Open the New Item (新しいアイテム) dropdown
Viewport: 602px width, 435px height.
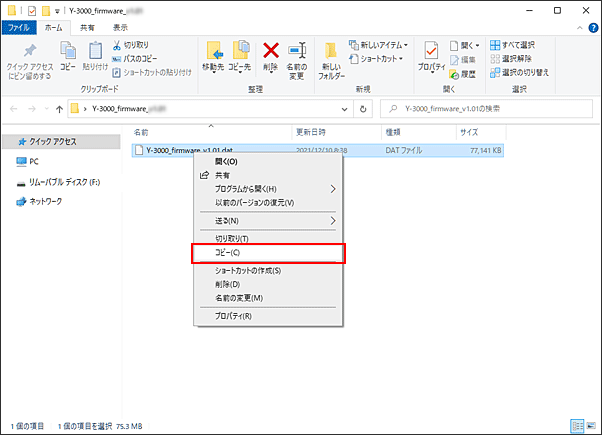pos(379,45)
